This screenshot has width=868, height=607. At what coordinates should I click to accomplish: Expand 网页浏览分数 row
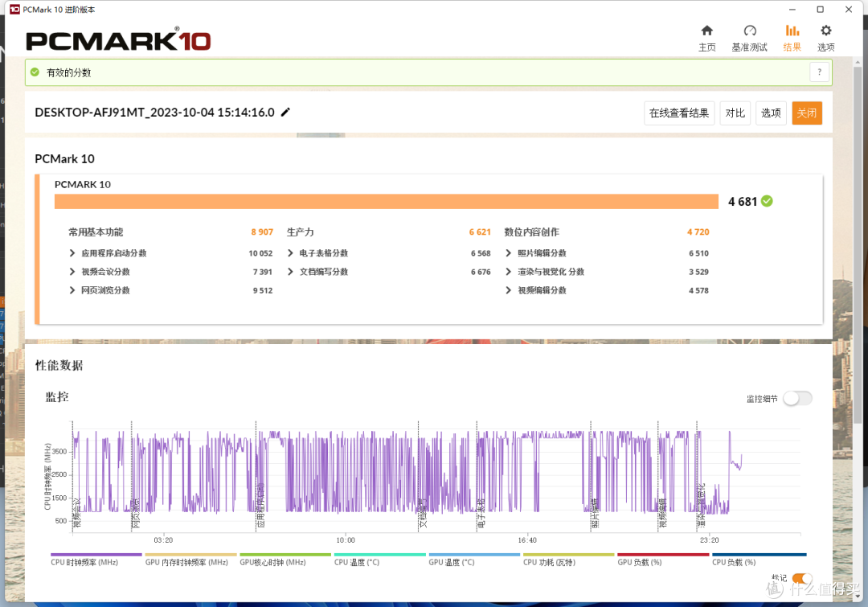click(72, 290)
